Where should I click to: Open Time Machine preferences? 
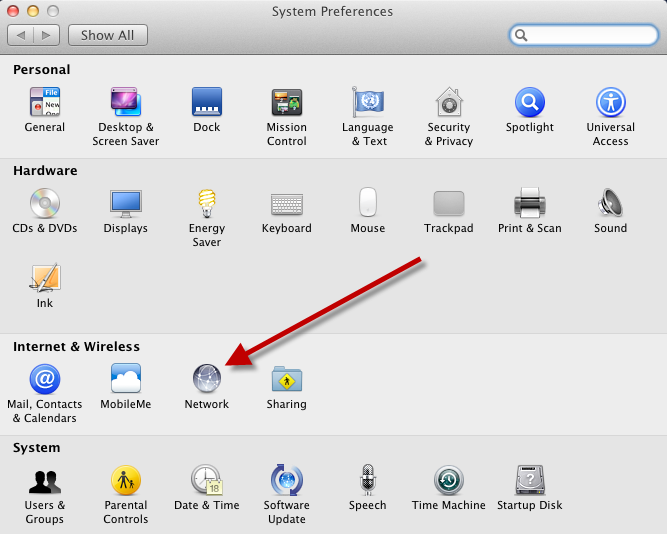click(448, 481)
